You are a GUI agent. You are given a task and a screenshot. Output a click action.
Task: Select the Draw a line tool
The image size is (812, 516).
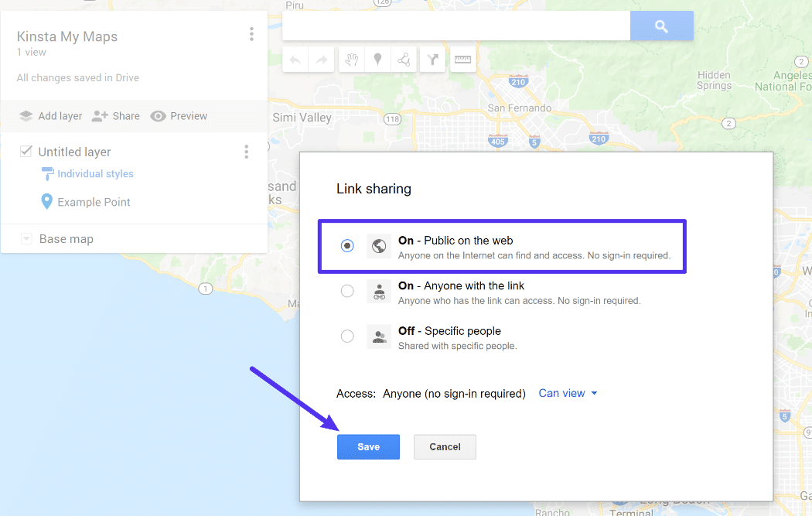coord(403,60)
